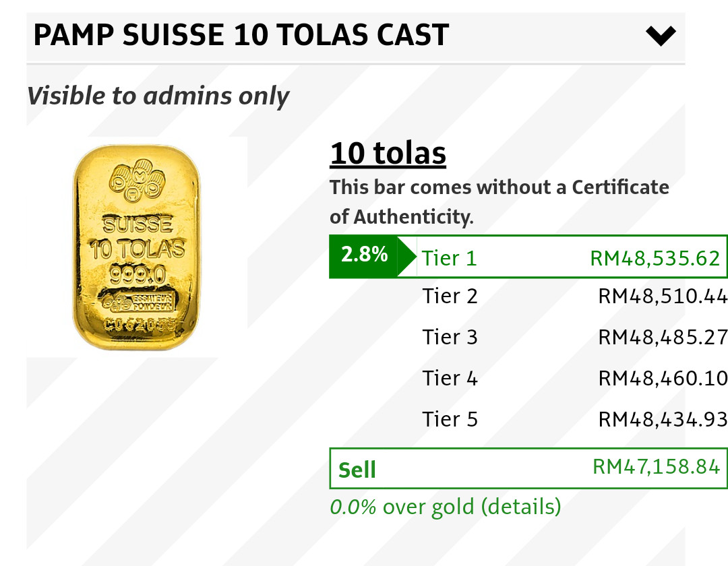The width and height of the screenshot is (728, 566).
Task: Open the underlined 10 tolas link
Action: [388, 154]
